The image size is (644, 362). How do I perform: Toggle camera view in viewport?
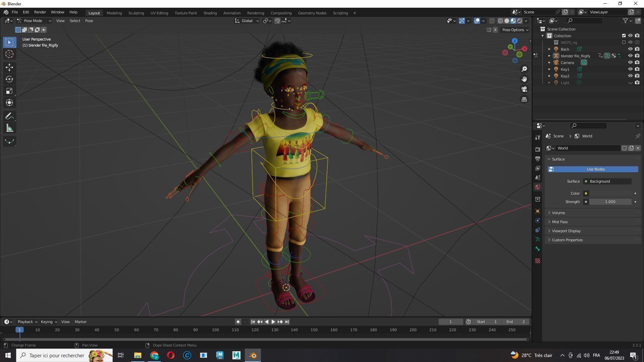[x=524, y=89]
